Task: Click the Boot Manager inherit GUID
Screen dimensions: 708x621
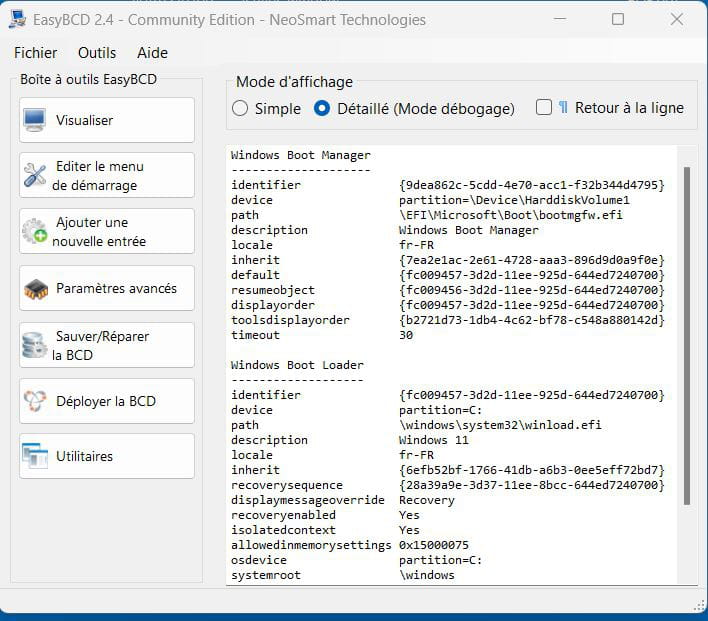Action: (532, 260)
